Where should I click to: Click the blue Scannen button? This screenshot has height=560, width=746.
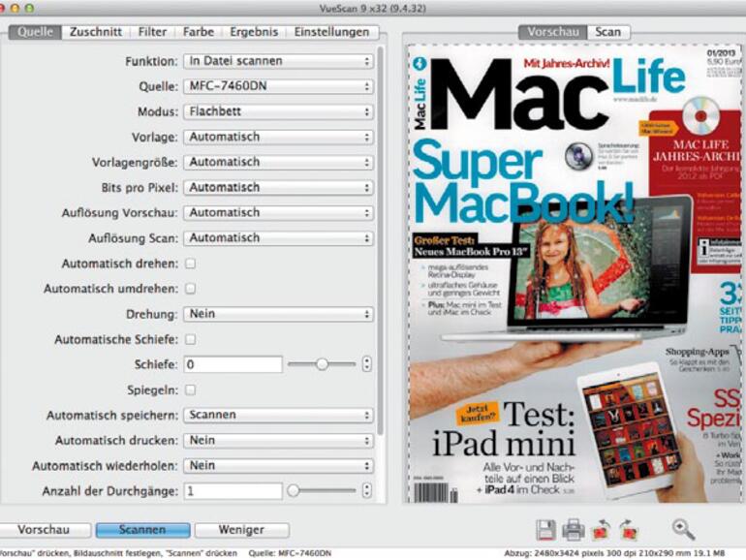[142, 530]
